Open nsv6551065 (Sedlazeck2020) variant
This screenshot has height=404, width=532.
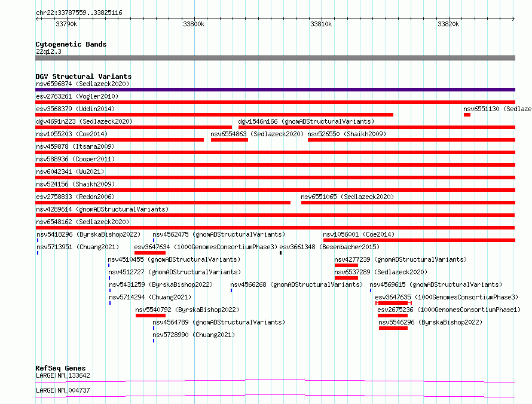347,197
